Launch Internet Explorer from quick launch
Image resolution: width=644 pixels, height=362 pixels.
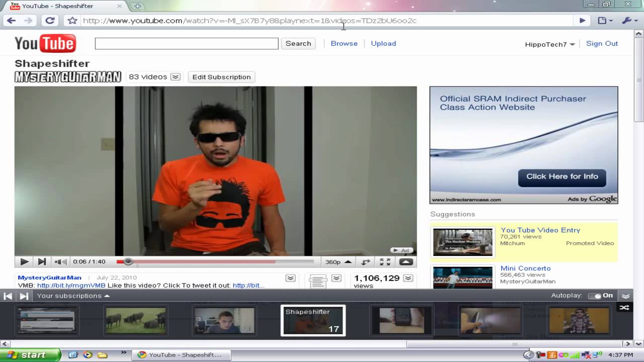(73, 354)
